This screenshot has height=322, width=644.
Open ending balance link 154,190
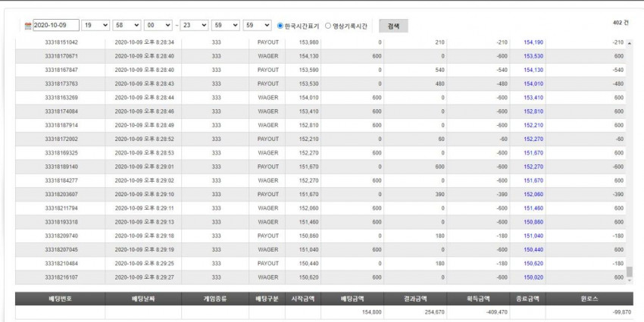click(x=533, y=42)
